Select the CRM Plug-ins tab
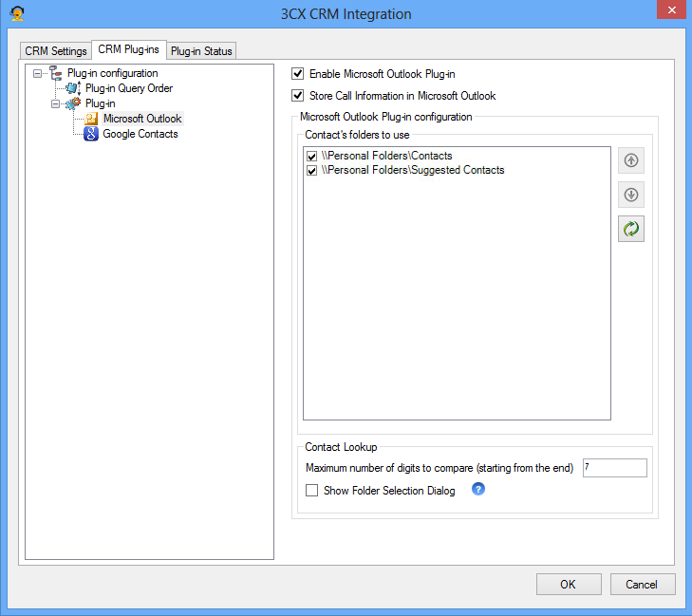This screenshot has height=616, width=692. (128, 49)
